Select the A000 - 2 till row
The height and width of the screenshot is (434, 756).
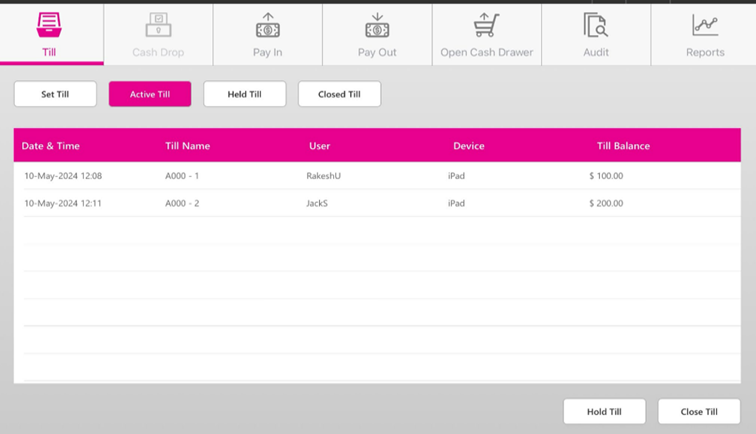pos(182,203)
